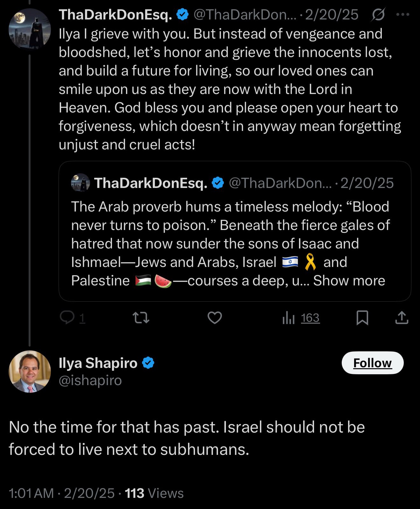Open the quoted tweet's small avatar

tap(80, 183)
